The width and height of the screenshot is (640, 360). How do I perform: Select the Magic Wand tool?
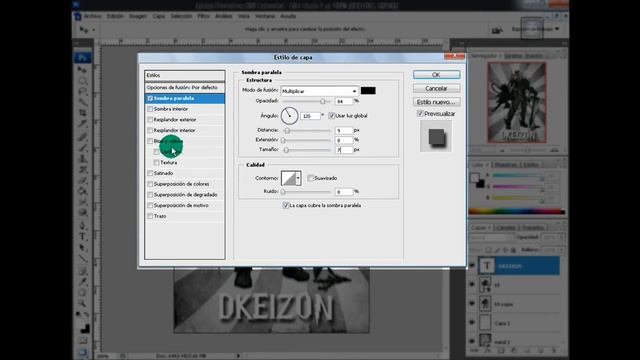(82, 102)
